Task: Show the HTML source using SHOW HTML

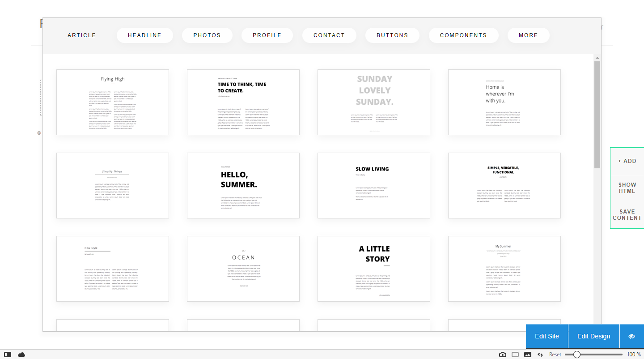Action: click(627, 188)
